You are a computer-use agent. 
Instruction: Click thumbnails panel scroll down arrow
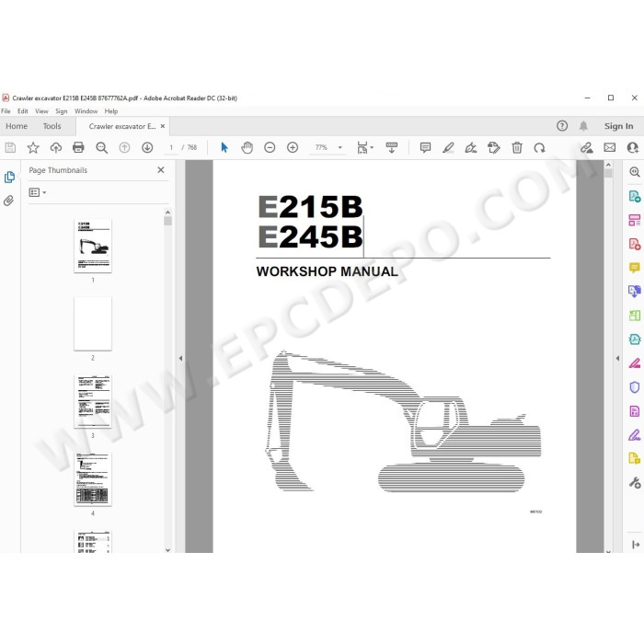(x=167, y=549)
